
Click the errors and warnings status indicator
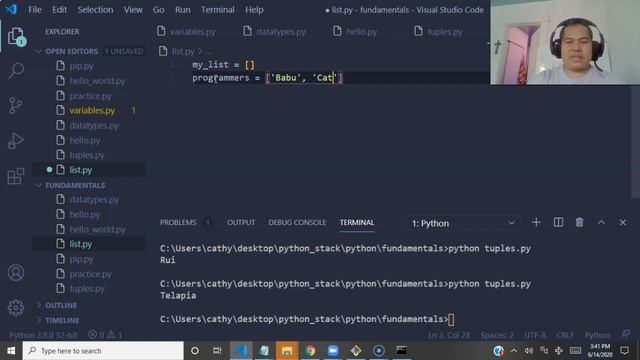[x=105, y=335]
